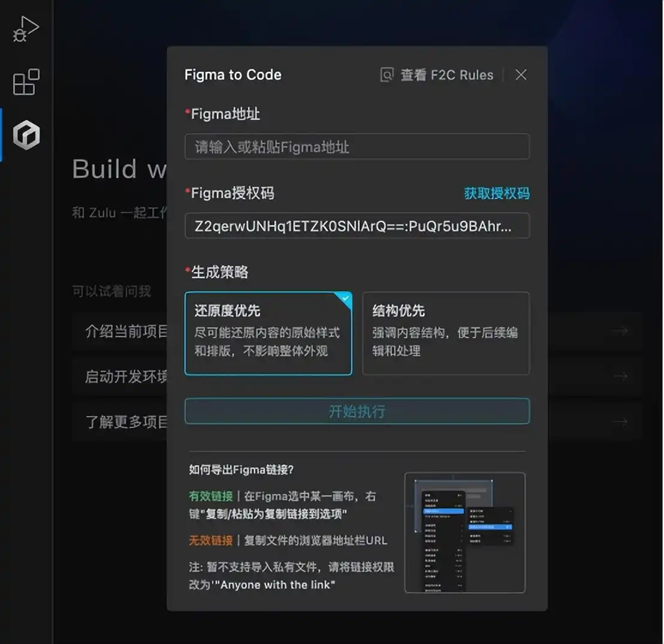The image size is (664, 644).
Task: Click the preview icon beside 查看 F2C Rules
Action: pos(387,75)
